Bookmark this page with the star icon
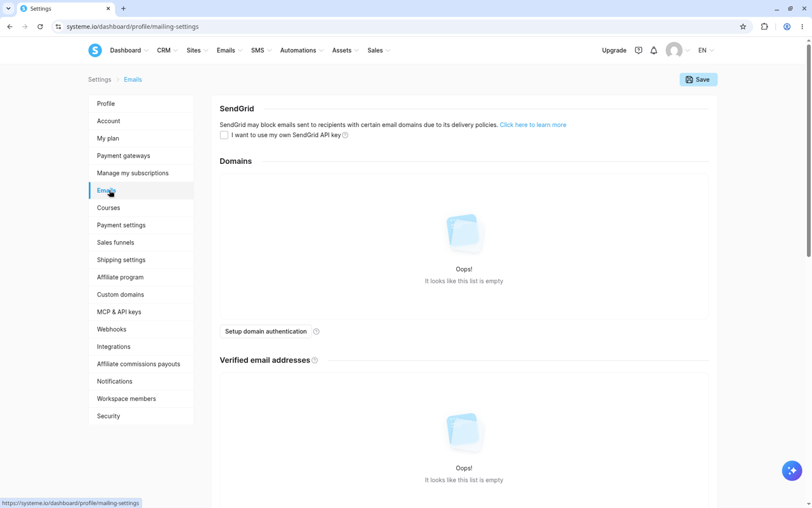Image resolution: width=812 pixels, height=508 pixels. [743, 27]
